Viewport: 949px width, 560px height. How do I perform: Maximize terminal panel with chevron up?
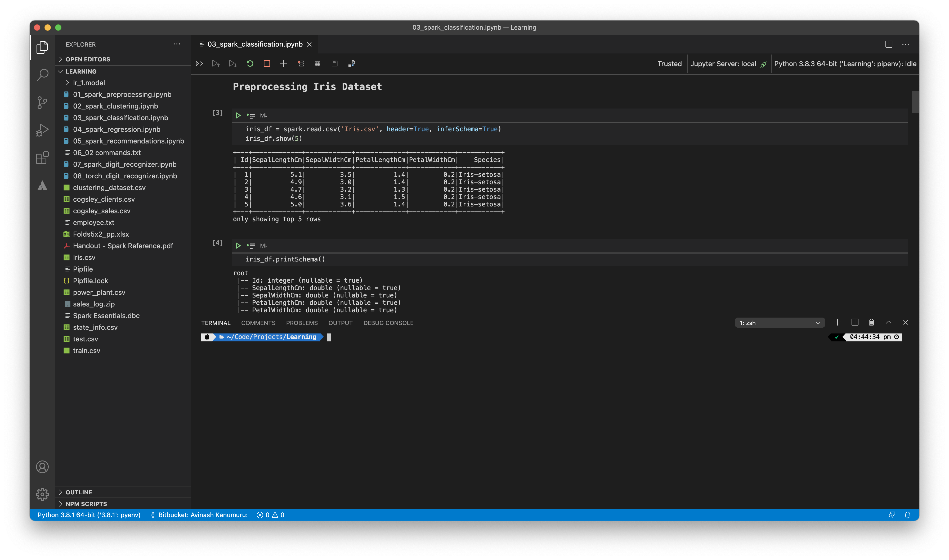point(889,322)
